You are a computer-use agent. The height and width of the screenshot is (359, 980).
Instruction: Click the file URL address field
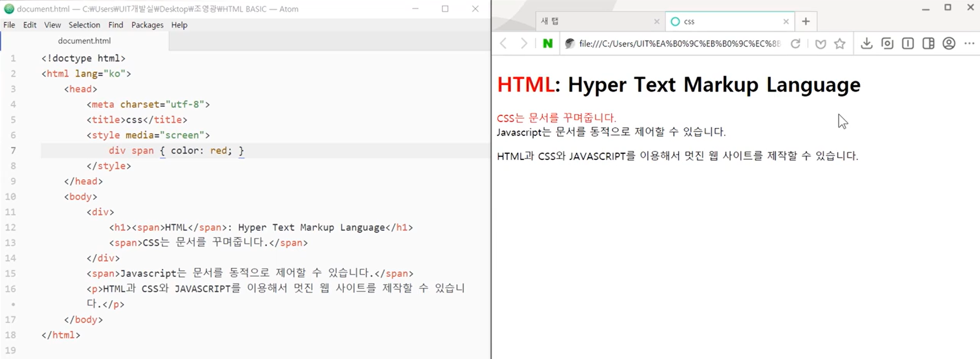(x=679, y=43)
